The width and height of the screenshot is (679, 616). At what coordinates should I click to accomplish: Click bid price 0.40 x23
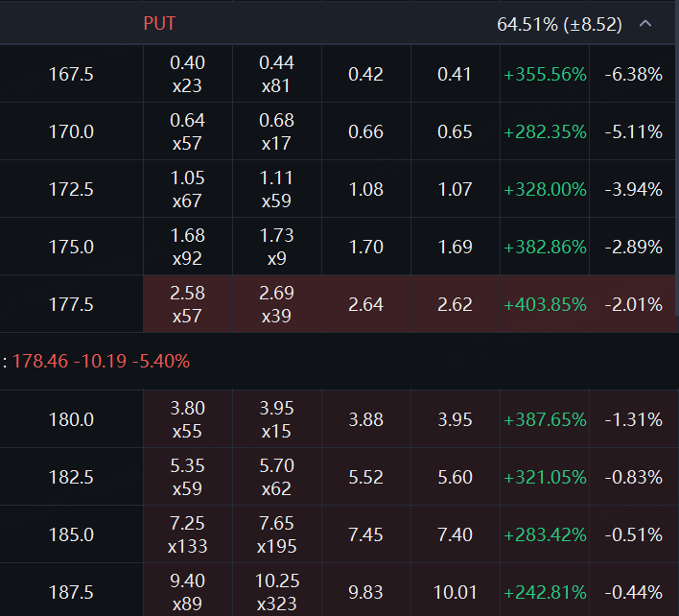pyautogui.click(x=187, y=74)
